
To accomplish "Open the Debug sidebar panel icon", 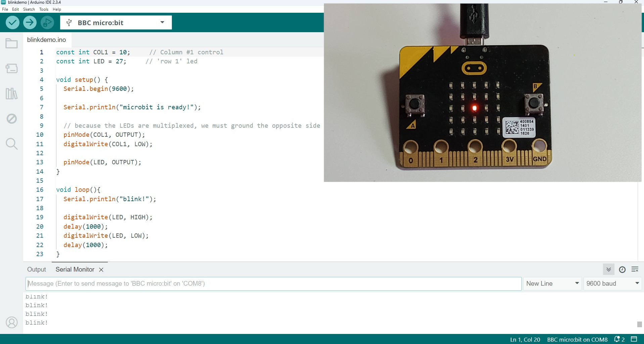I will (11, 119).
